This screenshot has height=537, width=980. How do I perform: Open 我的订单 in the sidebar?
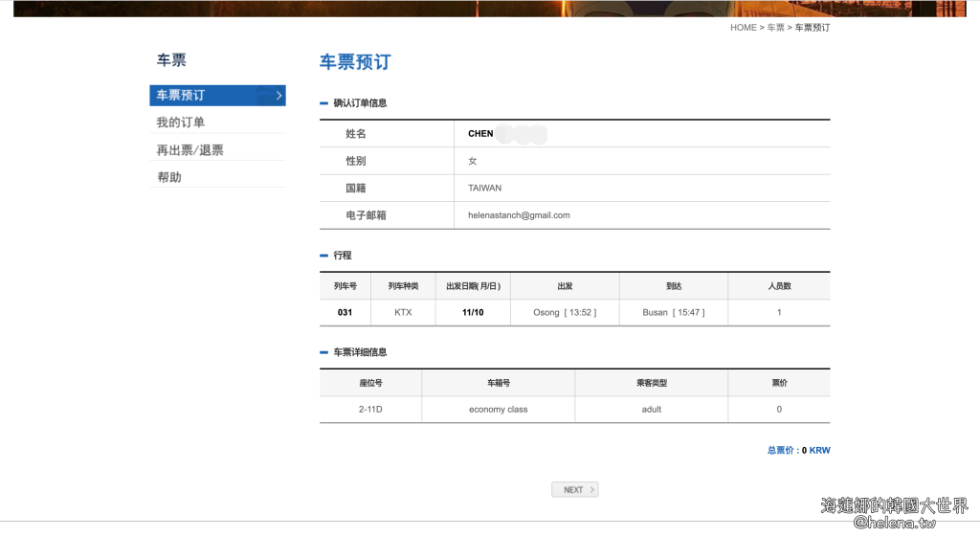(x=181, y=123)
